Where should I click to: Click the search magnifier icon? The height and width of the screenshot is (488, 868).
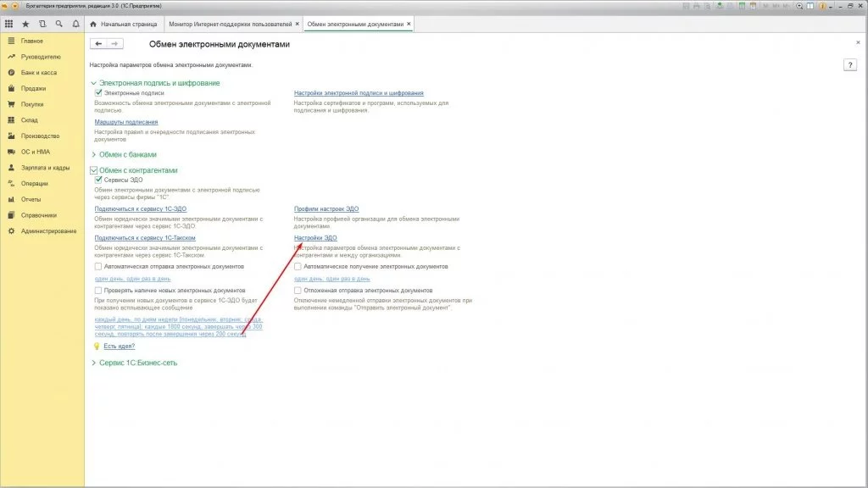click(59, 25)
